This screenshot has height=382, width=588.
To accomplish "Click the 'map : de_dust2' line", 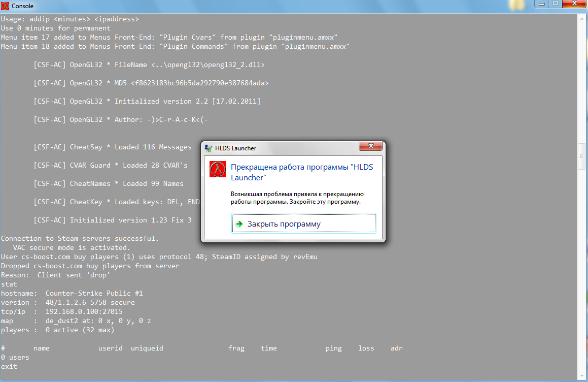I will tap(76, 321).
